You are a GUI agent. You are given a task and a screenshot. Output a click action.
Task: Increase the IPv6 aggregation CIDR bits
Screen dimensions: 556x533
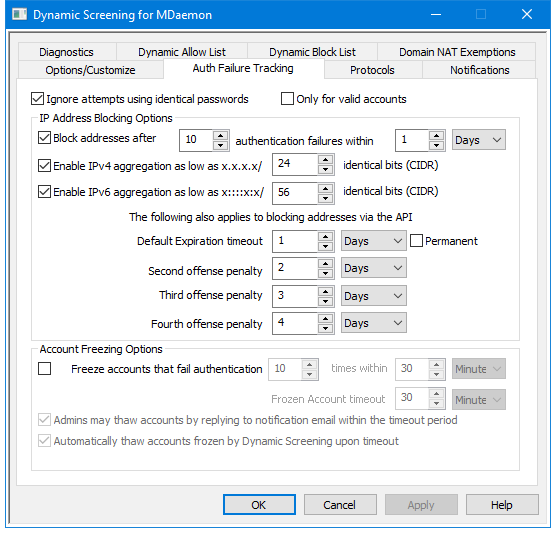point(325,188)
